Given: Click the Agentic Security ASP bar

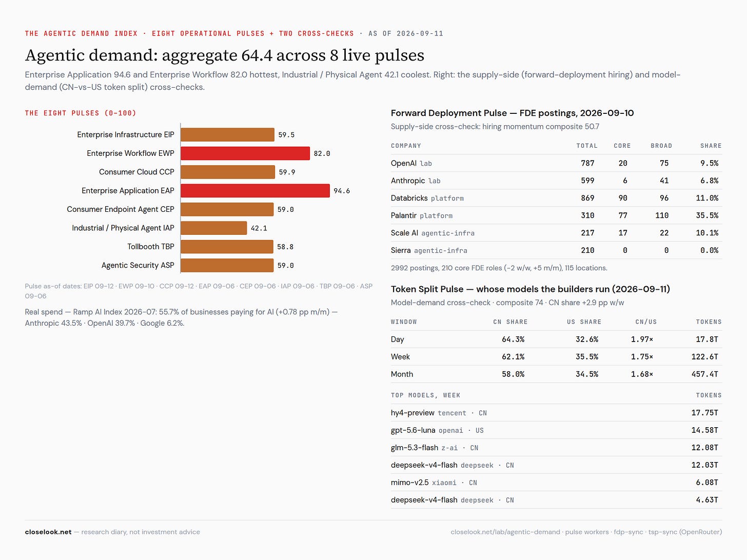Looking at the screenshot, I should click(227, 266).
